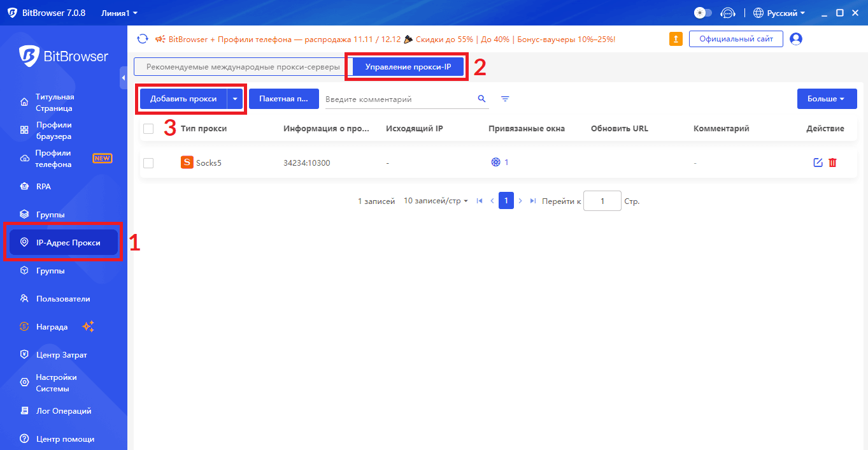The height and width of the screenshot is (450, 868).
Task: Check the Socks5 proxy row checkbox
Action: pos(148,163)
